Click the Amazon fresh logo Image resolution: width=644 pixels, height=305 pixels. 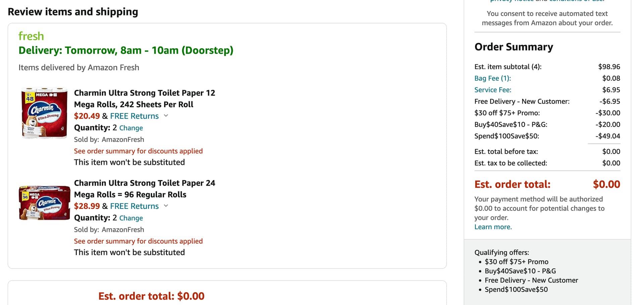point(31,36)
